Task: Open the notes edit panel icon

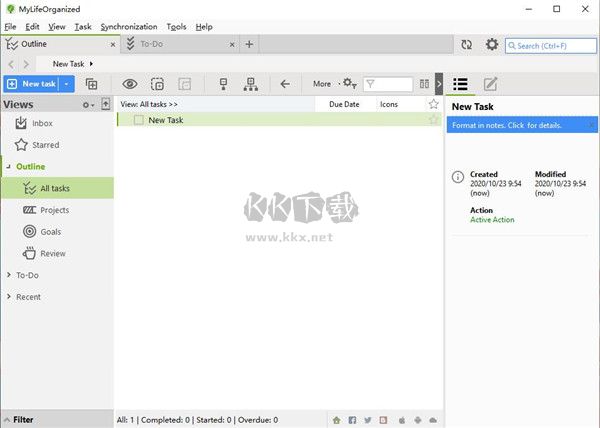Action: pos(491,84)
